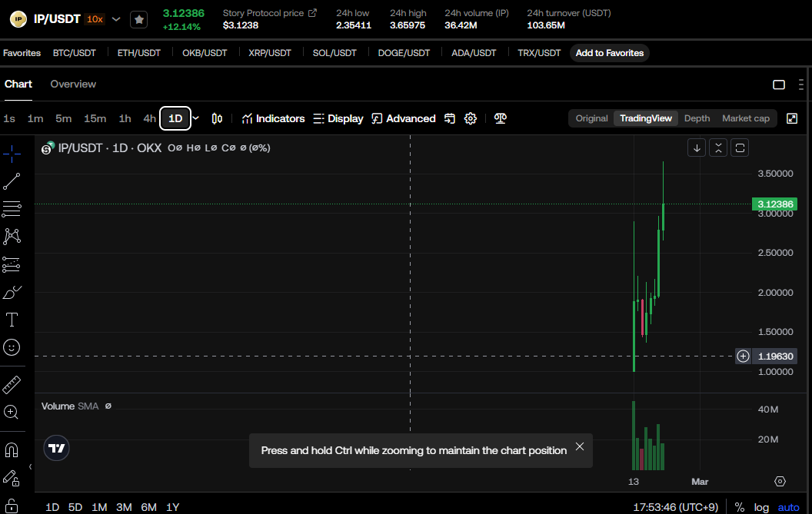The height and width of the screenshot is (514, 812).
Task: Click the balance scale compare icon
Action: (x=501, y=118)
